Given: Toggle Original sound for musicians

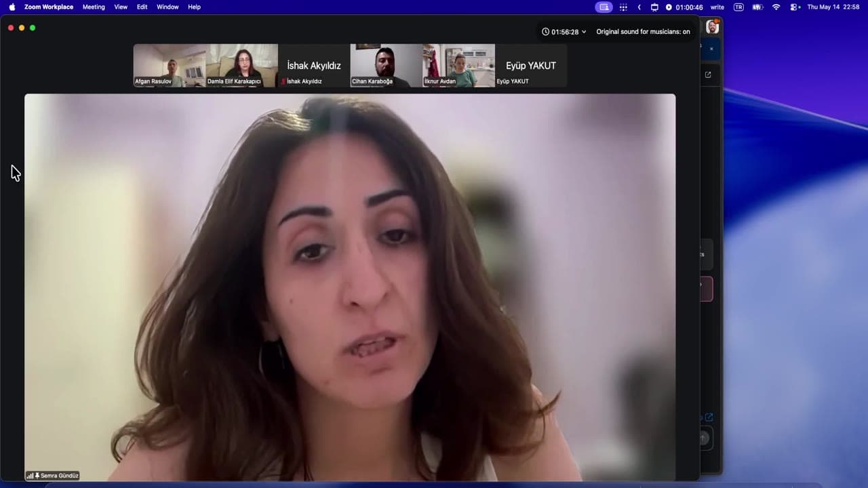Looking at the screenshot, I should [643, 31].
